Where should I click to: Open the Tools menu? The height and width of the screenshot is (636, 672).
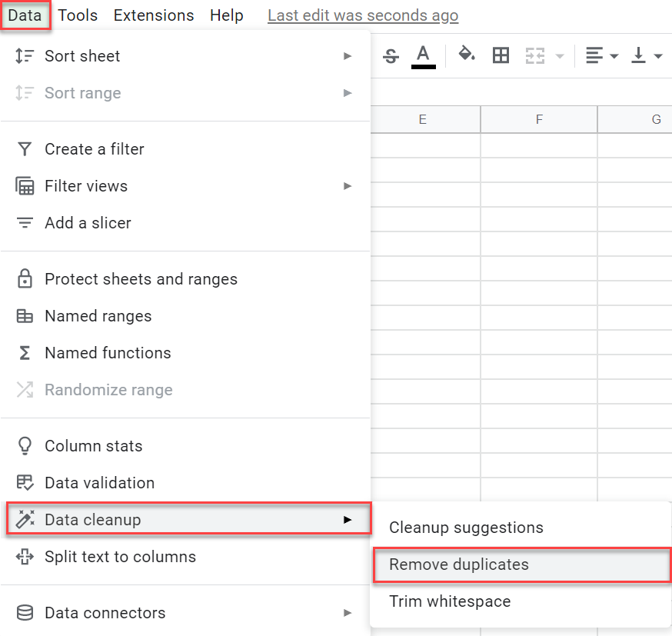click(x=78, y=15)
